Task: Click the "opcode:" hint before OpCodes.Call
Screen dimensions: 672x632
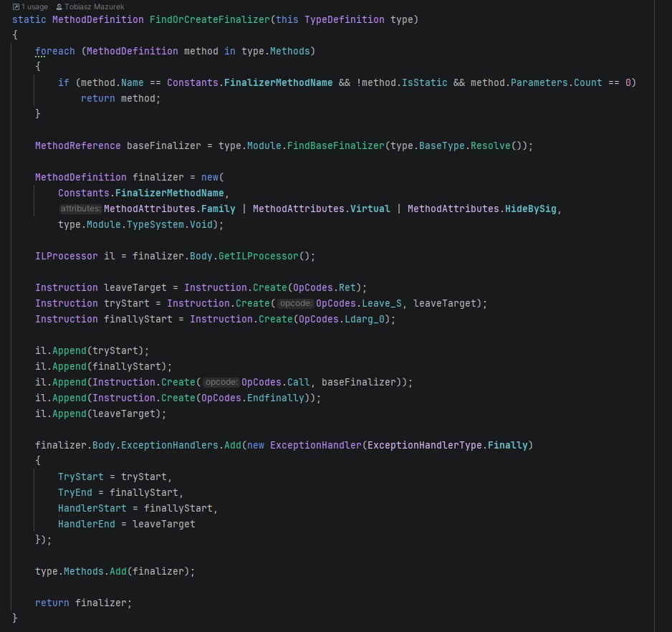Action: pos(221,383)
